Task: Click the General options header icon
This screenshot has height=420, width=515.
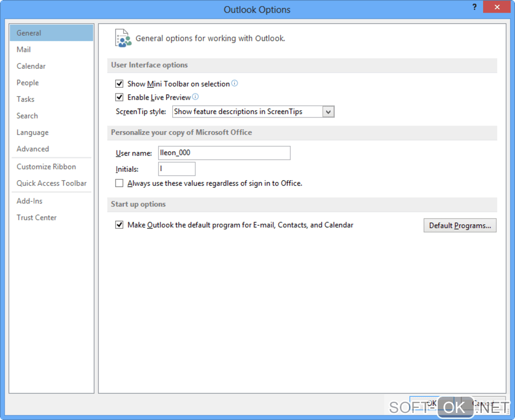Action: (123, 38)
